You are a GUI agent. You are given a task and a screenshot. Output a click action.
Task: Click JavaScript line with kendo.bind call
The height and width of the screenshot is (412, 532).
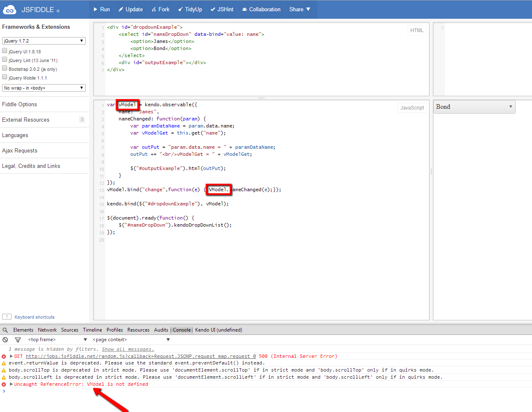pos(168,204)
